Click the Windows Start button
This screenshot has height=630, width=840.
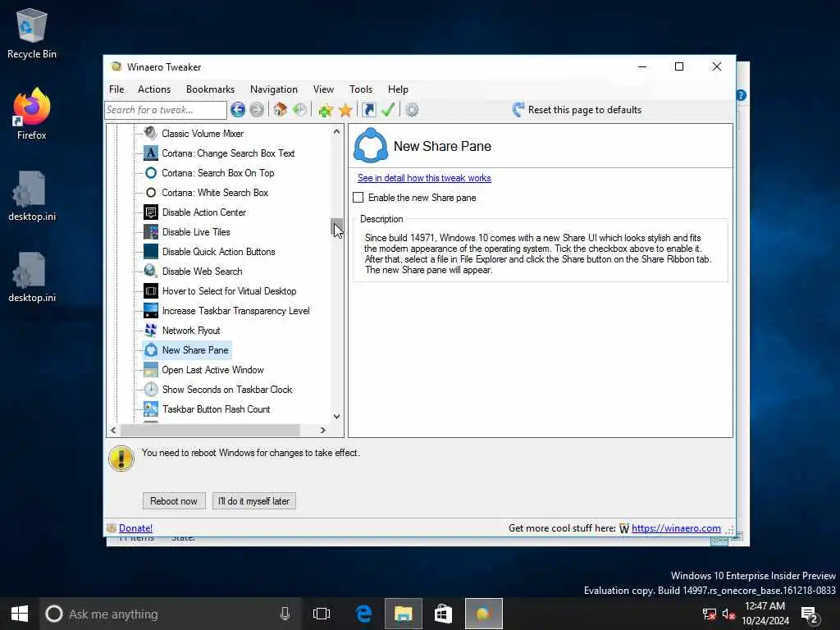click(20, 614)
